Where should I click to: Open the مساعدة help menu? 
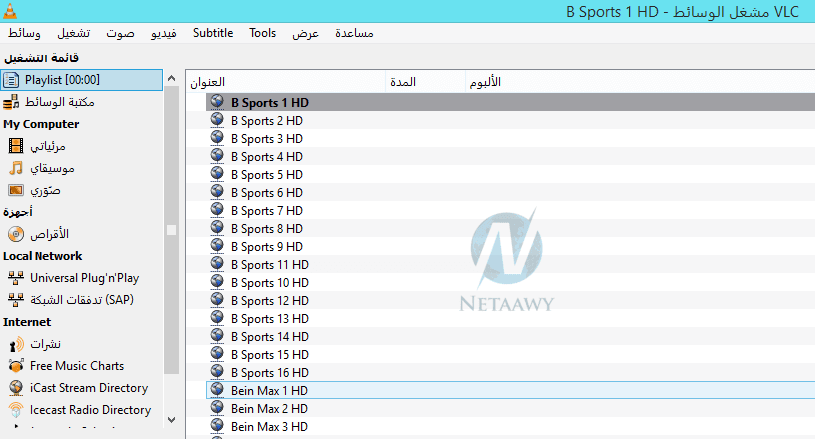click(x=354, y=33)
